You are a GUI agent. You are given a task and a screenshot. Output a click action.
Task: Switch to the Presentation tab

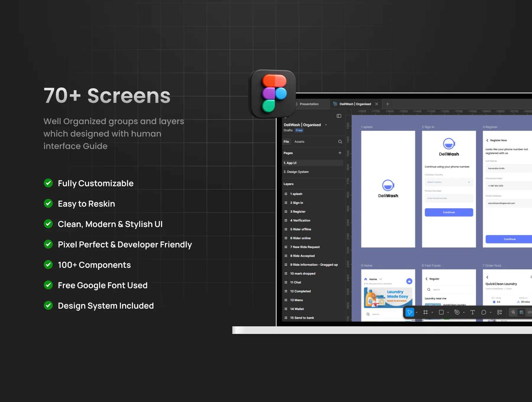click(x=309, y=104)
